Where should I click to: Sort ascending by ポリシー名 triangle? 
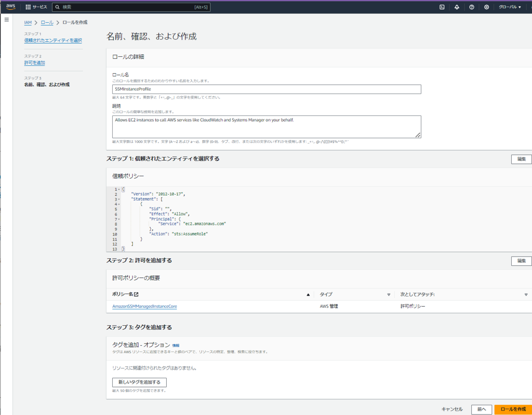(x=308, y=294)
